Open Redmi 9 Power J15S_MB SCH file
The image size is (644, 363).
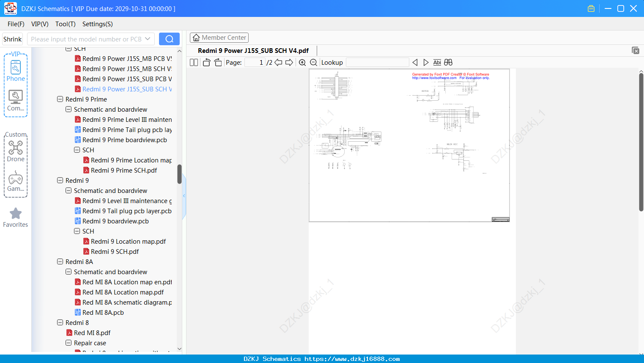point(127,69)
